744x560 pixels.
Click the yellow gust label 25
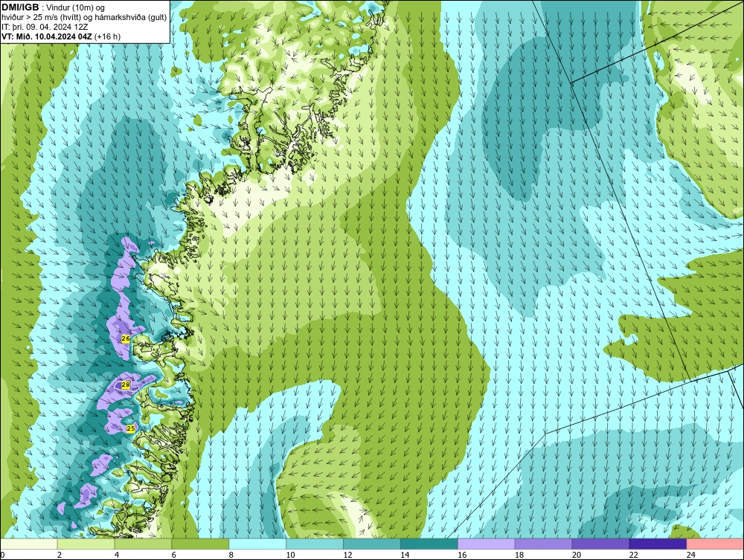[x=130, y=428]
